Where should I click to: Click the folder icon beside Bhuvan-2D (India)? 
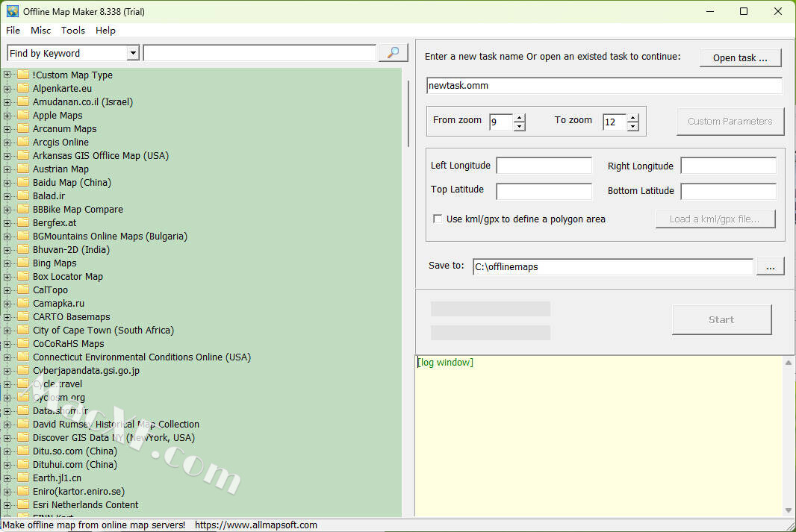[23, 249]
